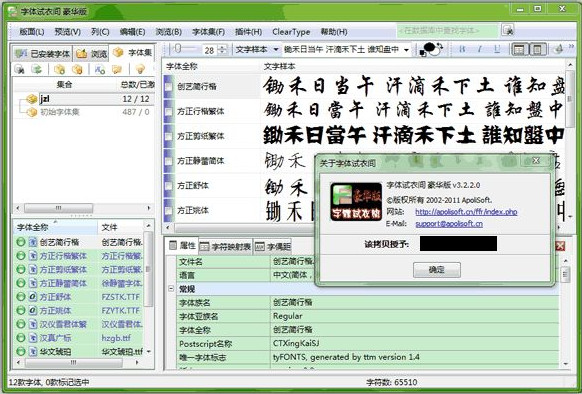Click the app icon in title bar

pyautogui.click(x=13, y=12)
